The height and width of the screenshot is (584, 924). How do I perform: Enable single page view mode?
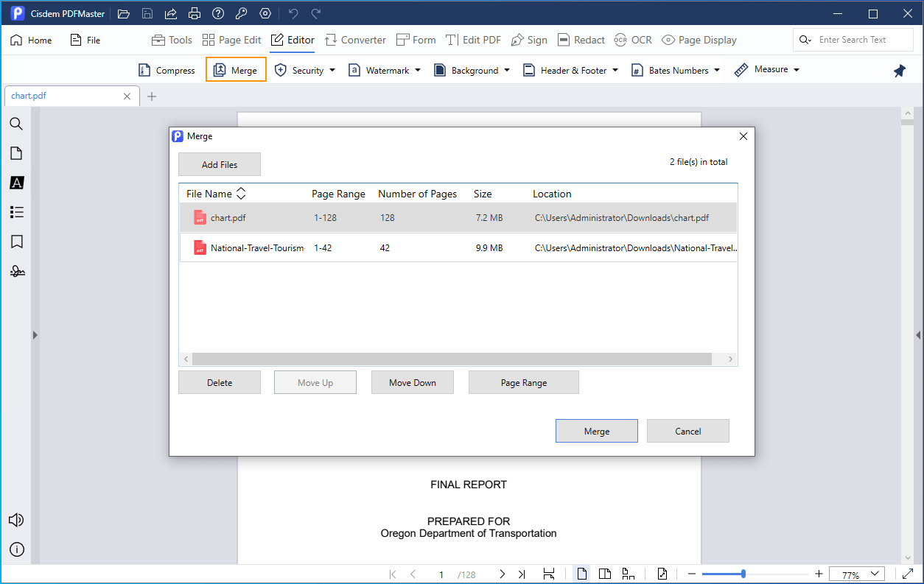(x=582, y=574)
